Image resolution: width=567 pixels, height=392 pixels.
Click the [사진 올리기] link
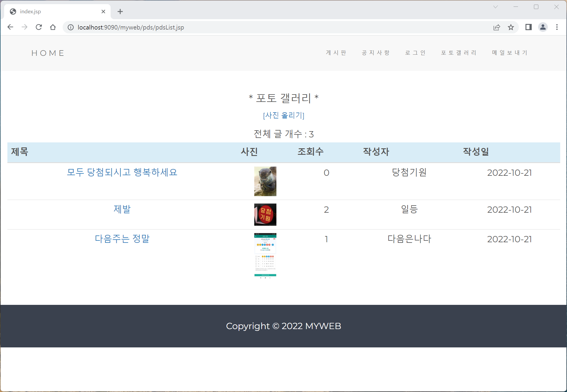pos(283,115)
